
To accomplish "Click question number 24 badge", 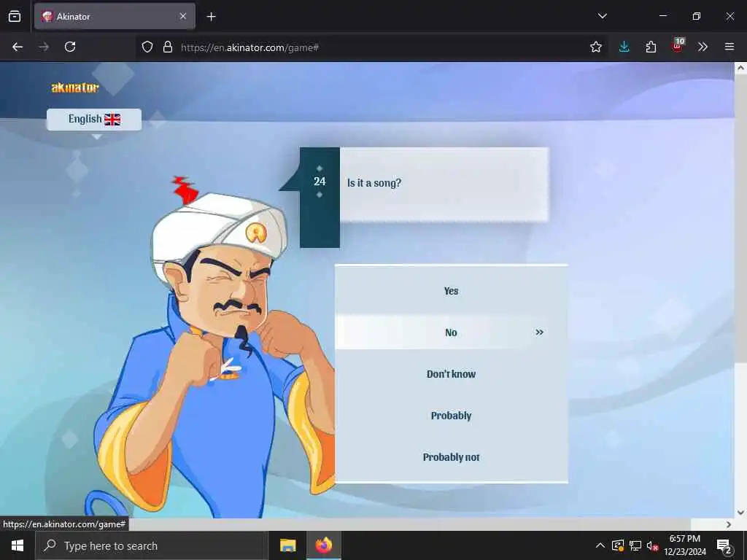I will tap(320, 182).
